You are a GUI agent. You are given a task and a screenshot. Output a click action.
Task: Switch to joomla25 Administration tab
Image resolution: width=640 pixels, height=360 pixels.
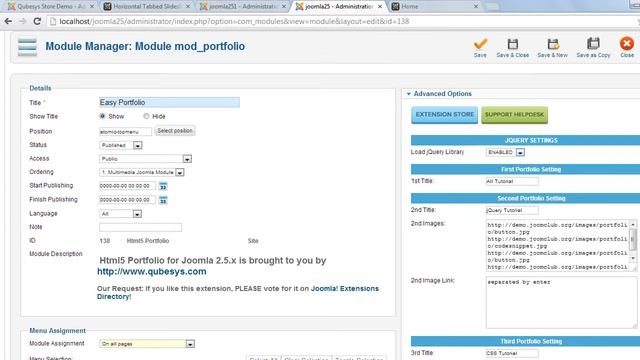[x=338, y=7]
